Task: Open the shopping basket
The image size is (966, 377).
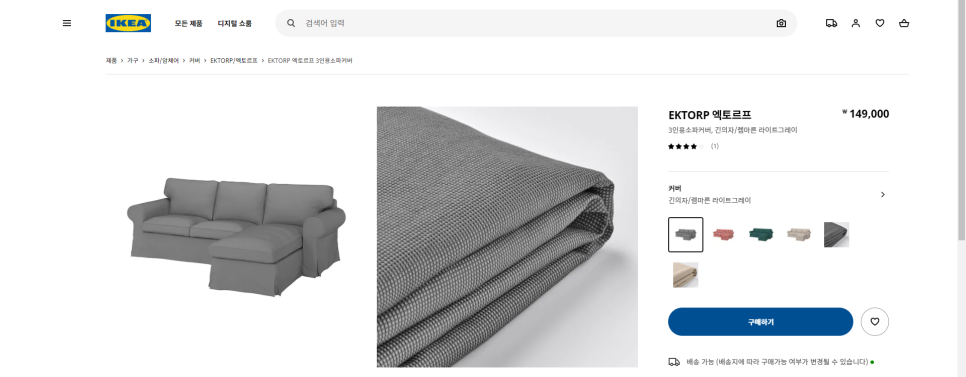Action: point(904,23)
